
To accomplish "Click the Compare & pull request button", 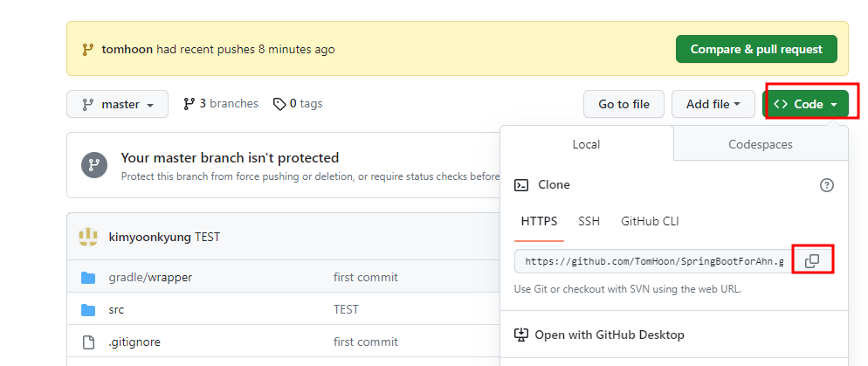I will click(756, 49).
